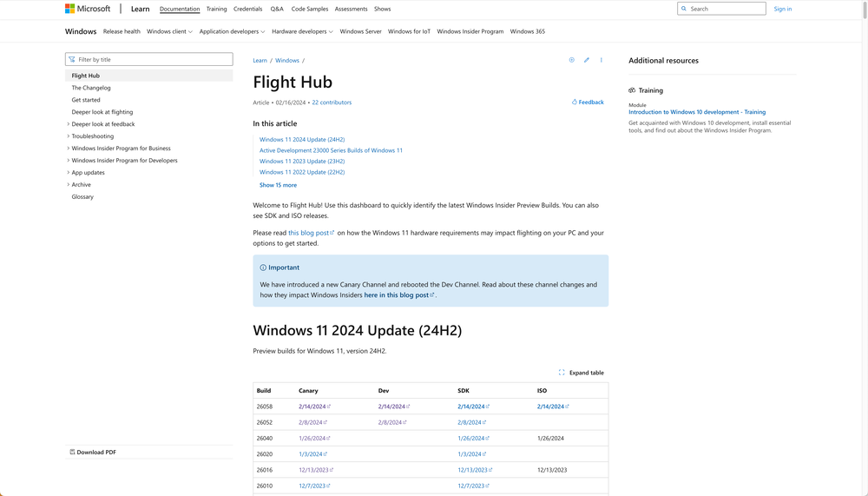This screenshot has width=868, height=496.
Task: Expand the Archive sidebar section
Action: (x=69, y=185)
